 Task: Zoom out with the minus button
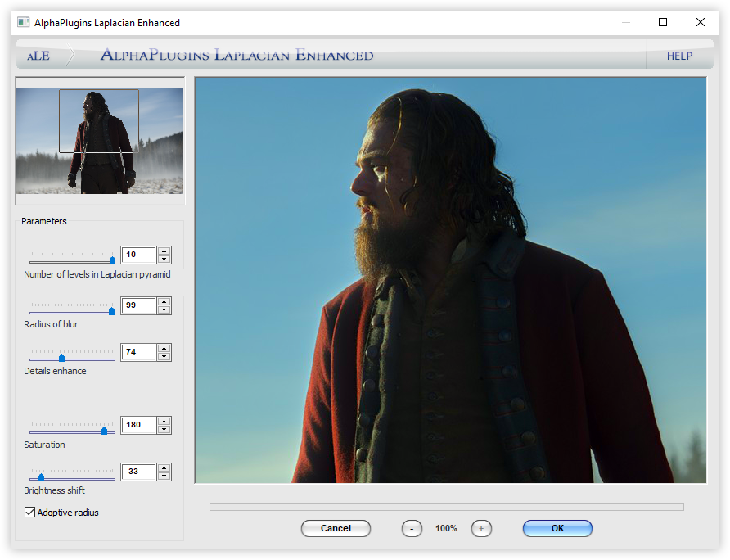coord(412,528)
